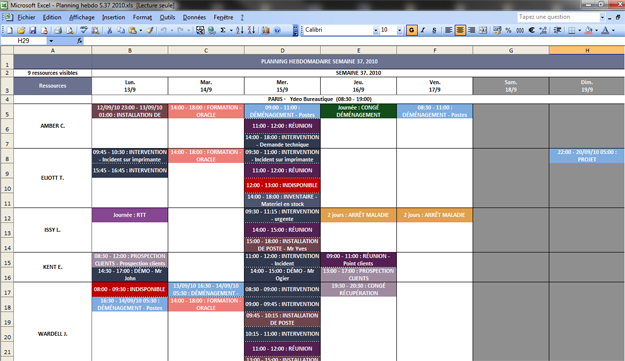Click the Borders button
This screenshot has height=361, width=625.
[572, 30]
